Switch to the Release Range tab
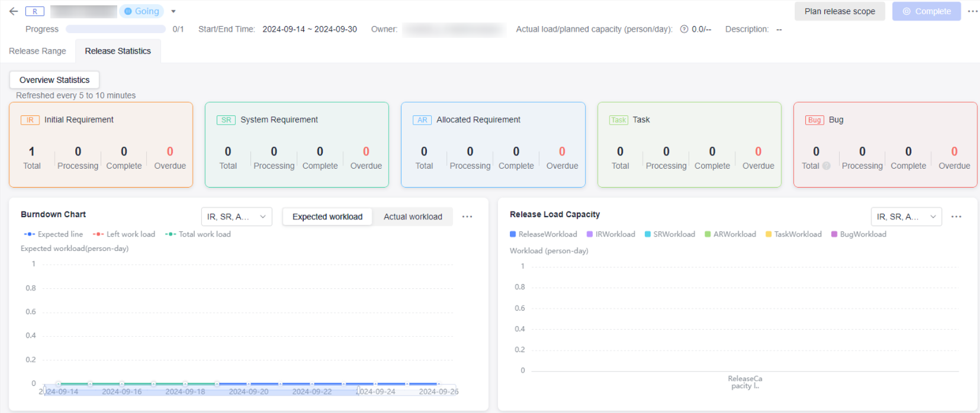Image resolution: width=980 pixels, height=413 pixels. [x=37, y=51]
